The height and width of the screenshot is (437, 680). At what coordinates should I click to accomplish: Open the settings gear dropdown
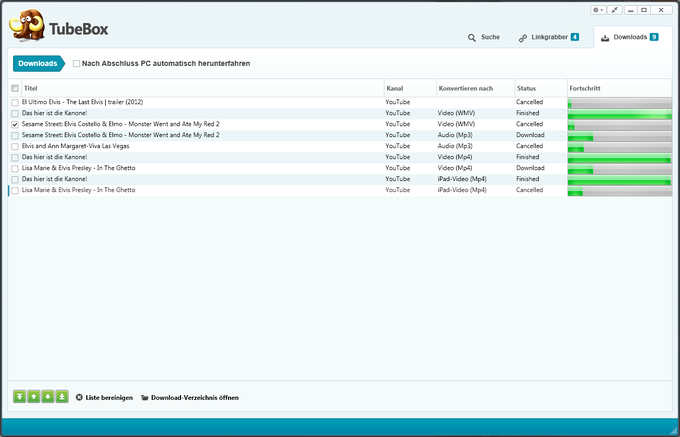coord(598,10)
